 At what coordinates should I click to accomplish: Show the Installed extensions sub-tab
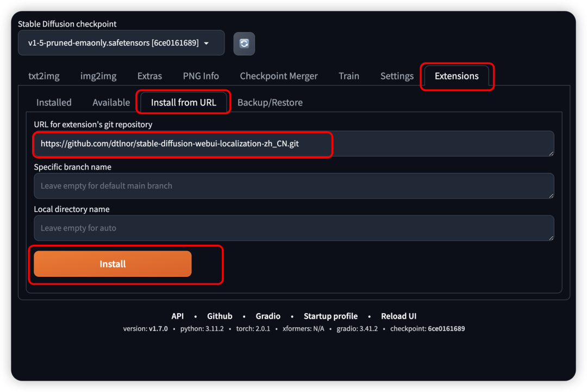coord(54,102)
